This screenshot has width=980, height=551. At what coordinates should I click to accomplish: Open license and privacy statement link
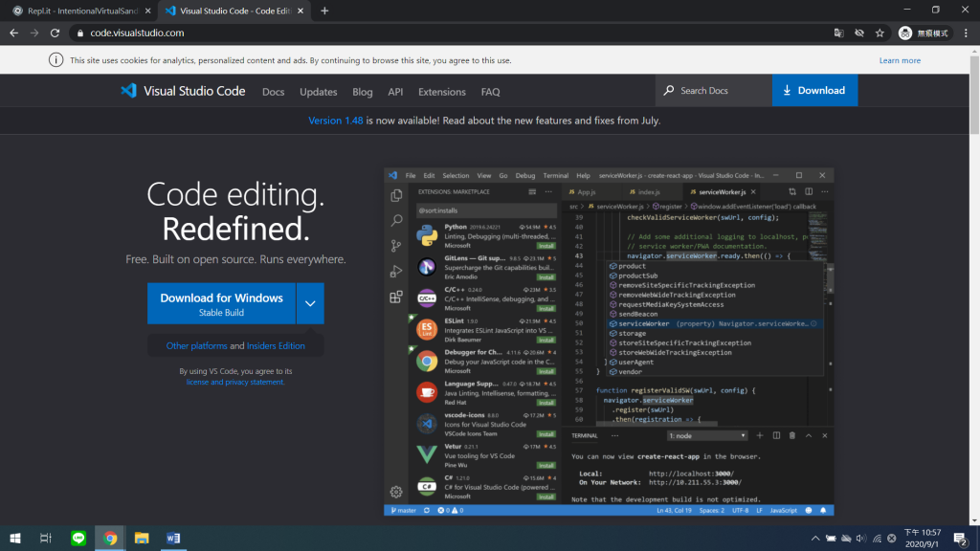(x=235, y=382)
